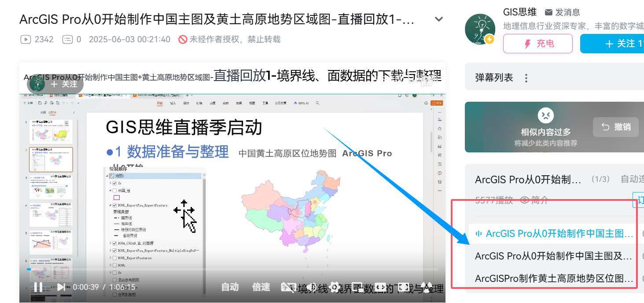644x303 pixels.
Task: Expand the video title chevron
Action: (x=438, y=19)
